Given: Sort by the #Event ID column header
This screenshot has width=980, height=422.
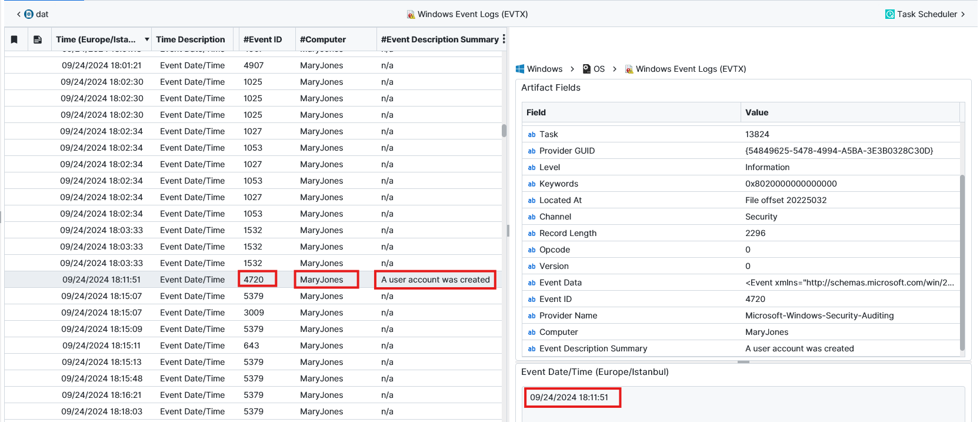Looking at the screenshot, I should point(262,39).
